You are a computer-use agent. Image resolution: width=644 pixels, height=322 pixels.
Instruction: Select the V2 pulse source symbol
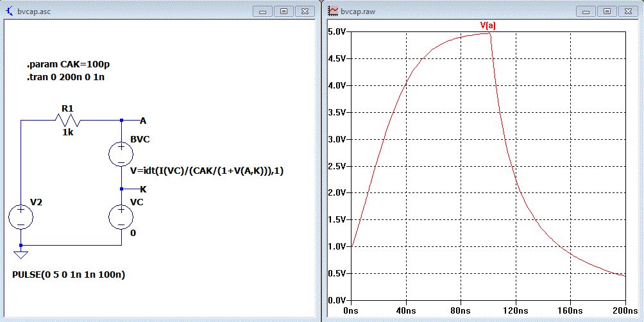(x=21, y=217)
